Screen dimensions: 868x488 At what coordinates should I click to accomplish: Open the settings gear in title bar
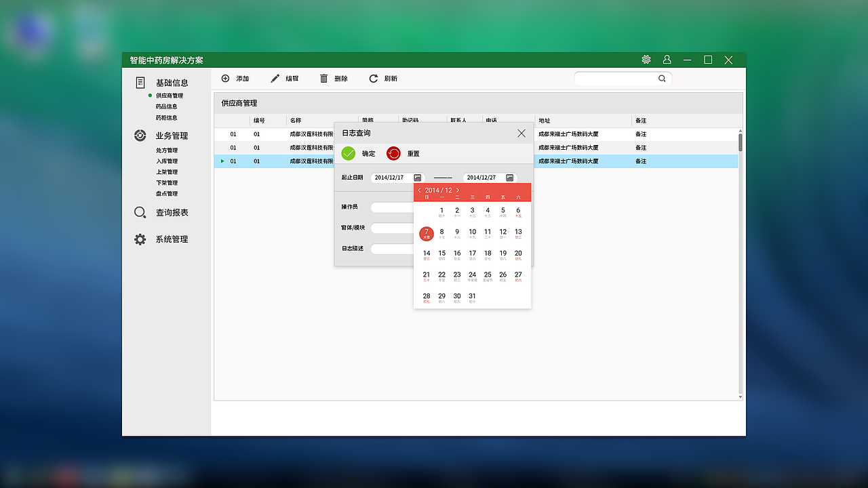[x=646, y=60]
